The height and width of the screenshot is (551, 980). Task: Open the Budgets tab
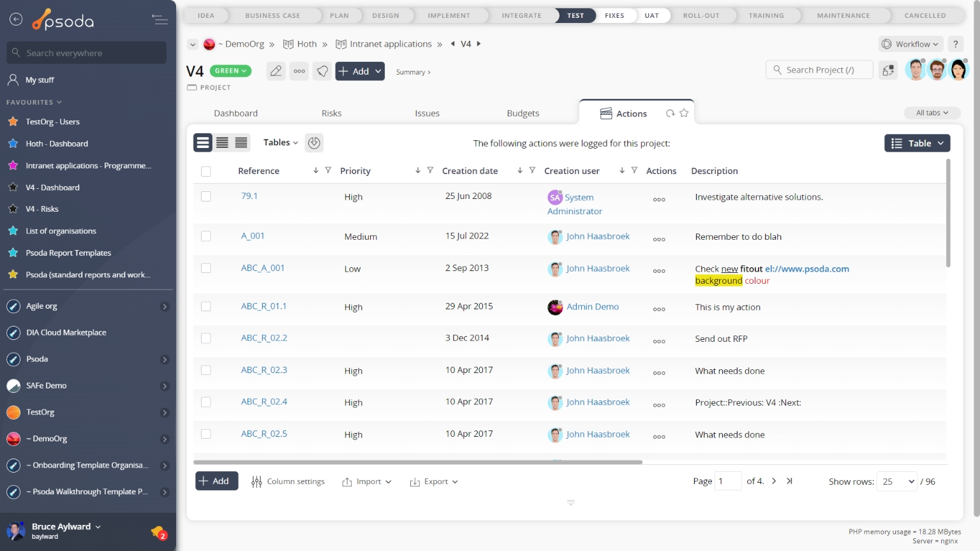pyautogui.click(x=523, y=114)
